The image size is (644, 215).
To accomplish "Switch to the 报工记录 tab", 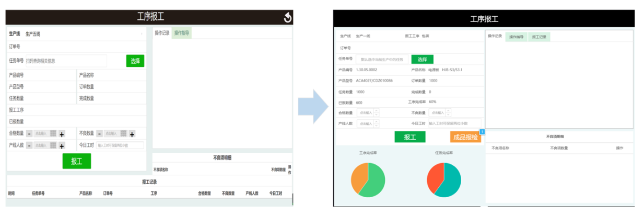I will pos(539,37).
